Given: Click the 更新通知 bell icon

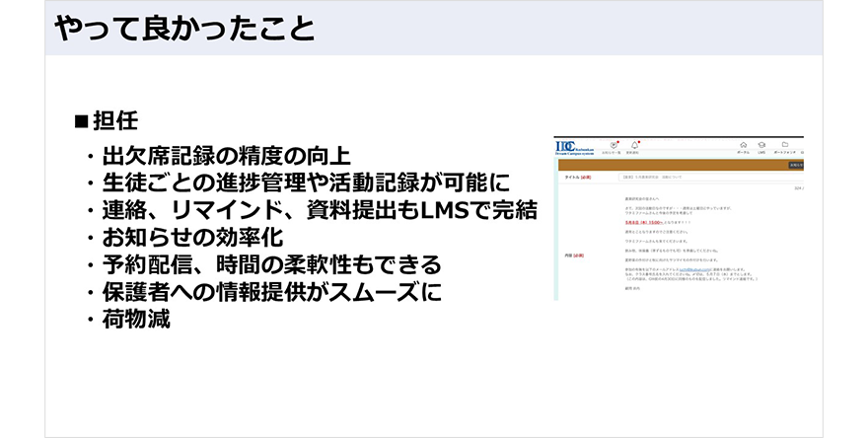Looking at the screenshot, I should pos(634,146).
